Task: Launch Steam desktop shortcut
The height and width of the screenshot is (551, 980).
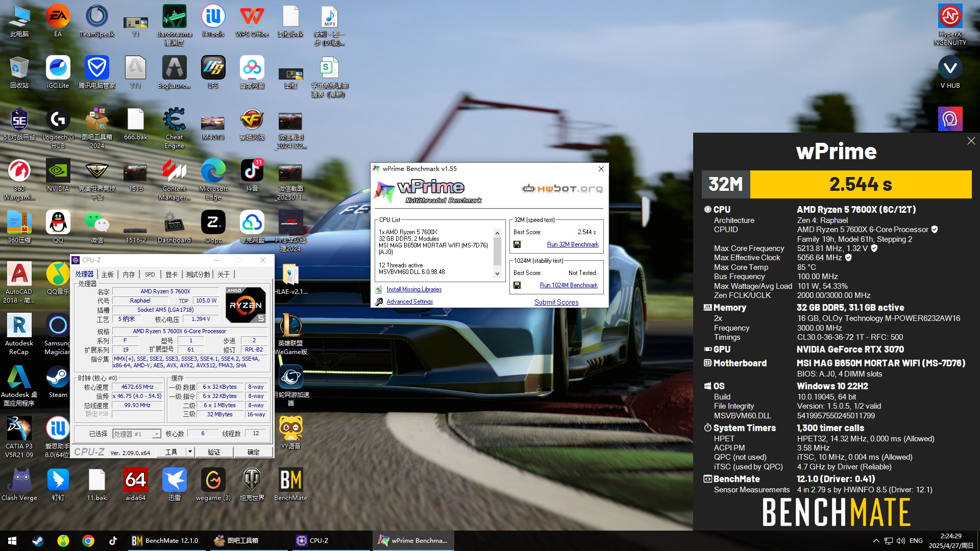Action: 58,381
